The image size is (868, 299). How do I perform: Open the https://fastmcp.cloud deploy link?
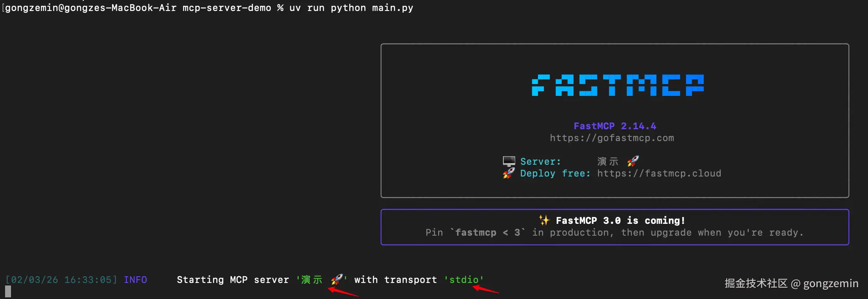[x=659, y=174]
